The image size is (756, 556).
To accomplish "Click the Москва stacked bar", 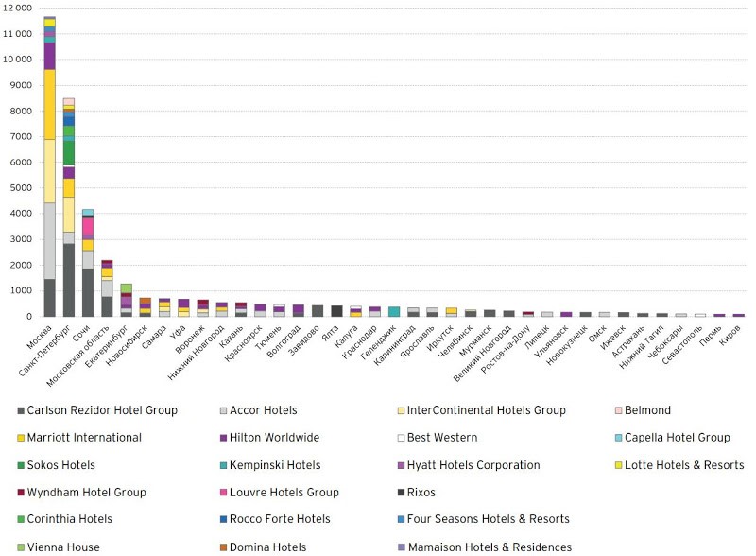I will 50,166.
